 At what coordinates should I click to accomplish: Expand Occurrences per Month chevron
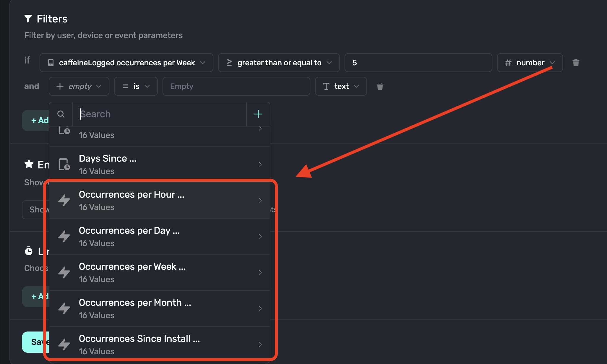point(260,308)
